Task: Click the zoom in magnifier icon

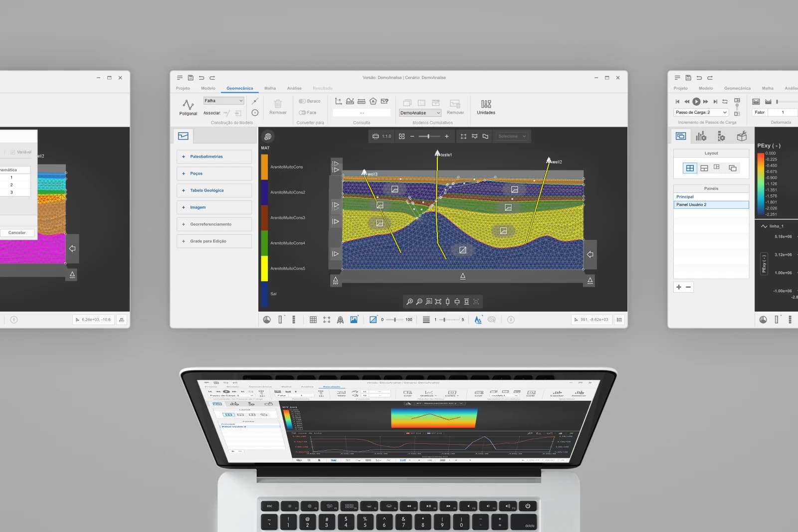Action: 409,302
